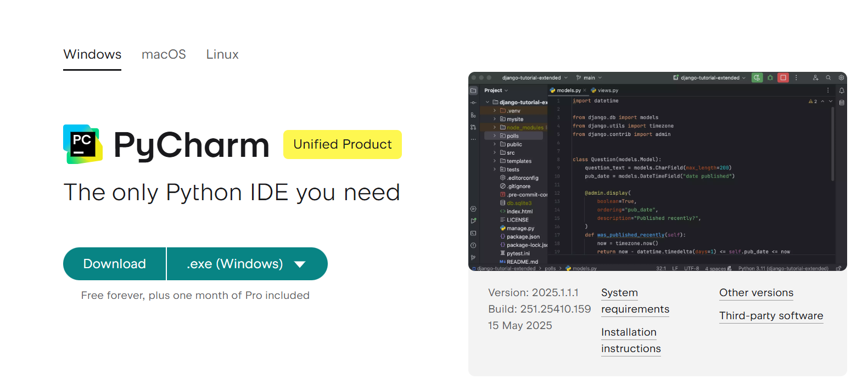Click the editor tabs vertical ellipsis options
This screenshot has width=868, height=385.
pyautogui.click(x=828, y=90)
